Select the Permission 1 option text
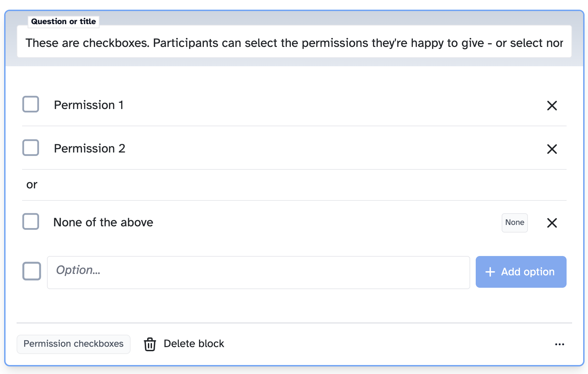Screen dimensions: 588x374 pyautogui.click(x=89, y=105)
